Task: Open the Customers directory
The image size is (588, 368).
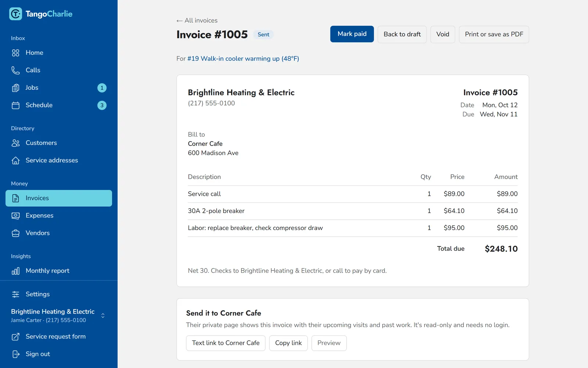Action: [x=59, y=143]
